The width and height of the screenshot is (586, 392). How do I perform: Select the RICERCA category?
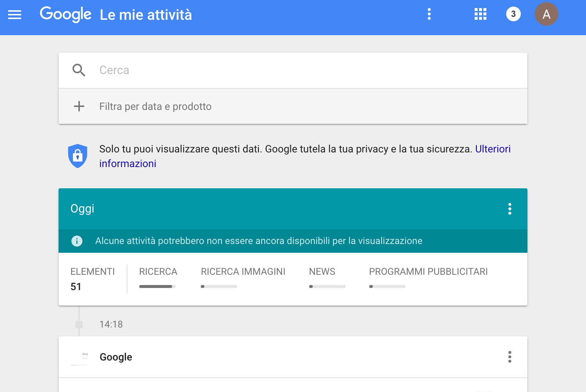[x=158, y=271]
